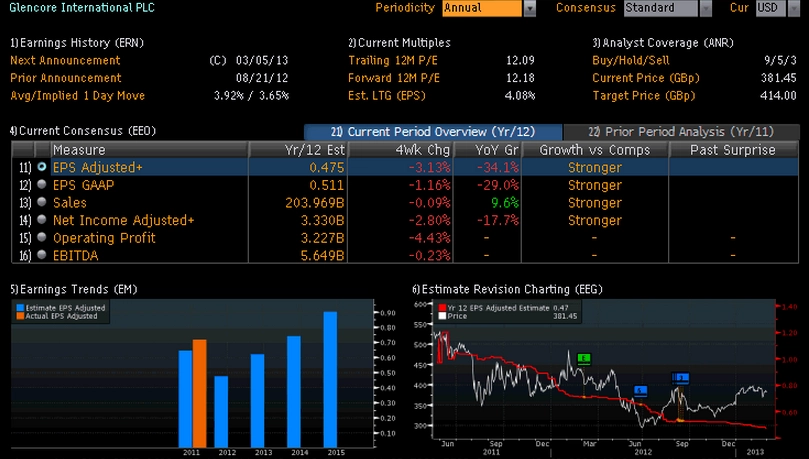Image resolution: width=809 pixels, height=459 pixels.
Task: Click the 2013 estimate EPS bar
Action: coord(257,401)
